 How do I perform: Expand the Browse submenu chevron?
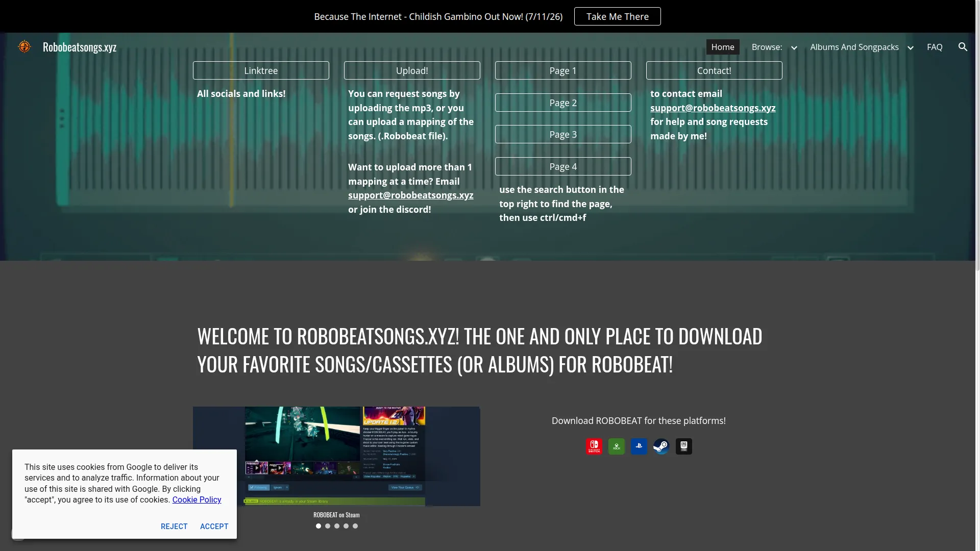[x=794, y=47]
